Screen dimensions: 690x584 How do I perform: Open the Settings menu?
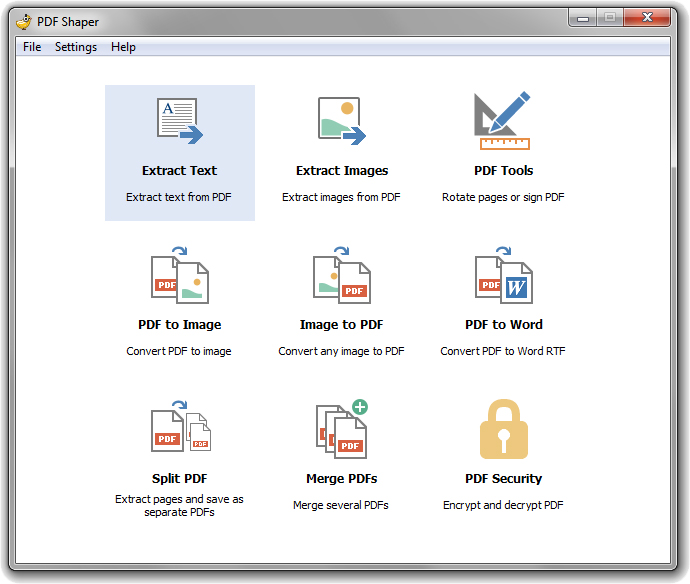click(x=76, y=47)
